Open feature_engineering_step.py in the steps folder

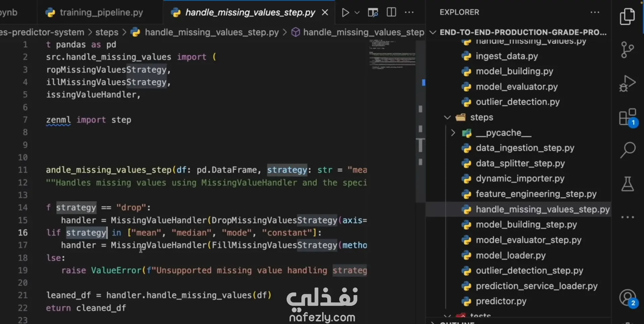click(x=536, y=194)
